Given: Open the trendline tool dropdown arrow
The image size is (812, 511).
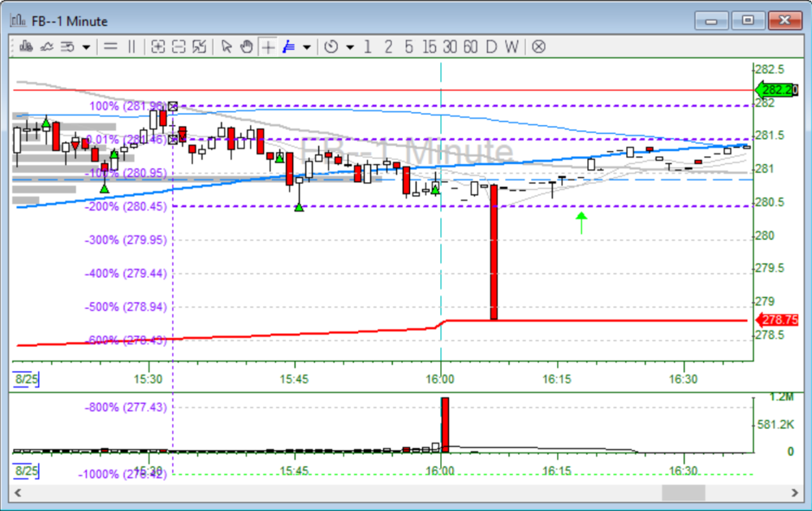Looking at the screenshot, I should click(x=307, y=46).
